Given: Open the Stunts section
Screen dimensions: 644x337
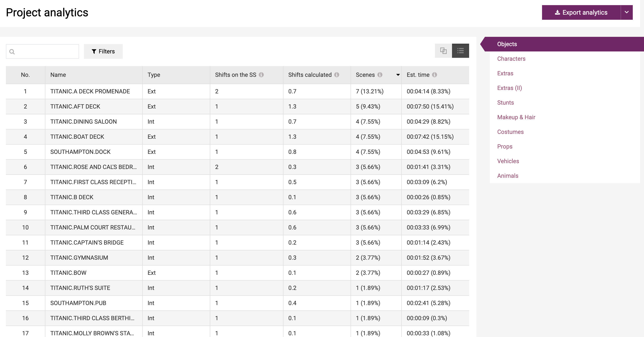Looking at the screenshot, I should tap(505, 103).
